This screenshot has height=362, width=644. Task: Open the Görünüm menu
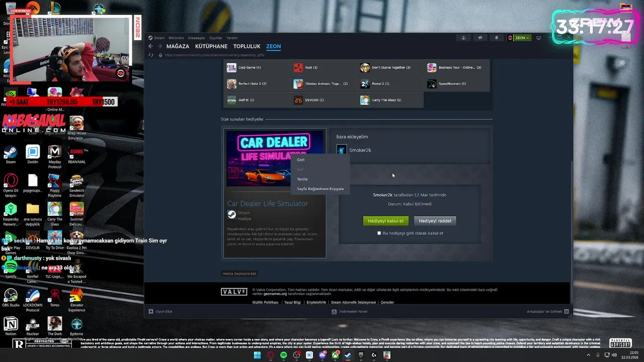(176, 38)
